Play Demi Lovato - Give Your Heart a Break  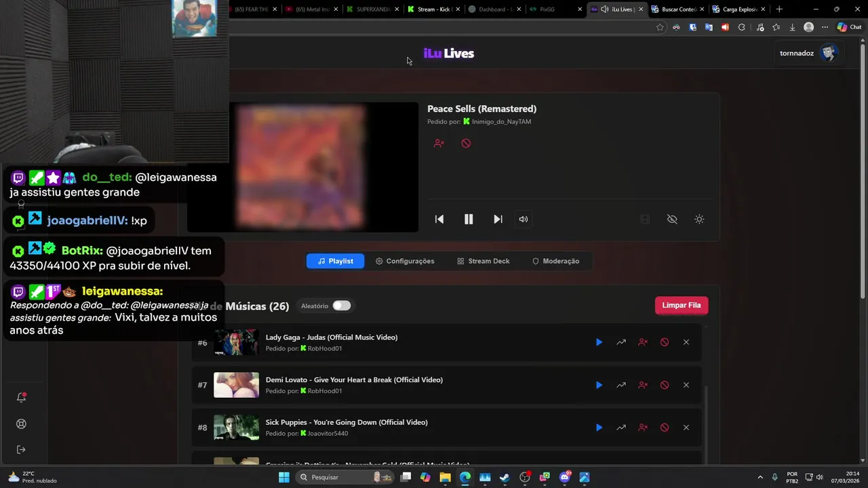pos(599,385)
